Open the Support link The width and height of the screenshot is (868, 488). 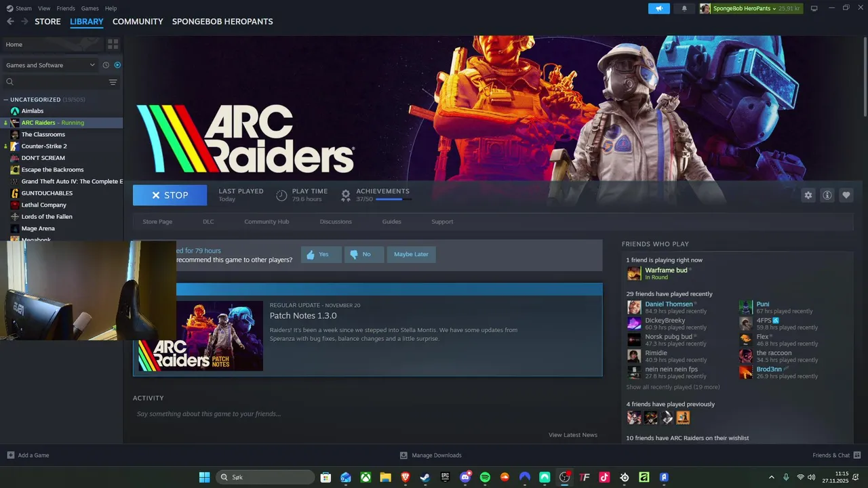tap(442, 222)
